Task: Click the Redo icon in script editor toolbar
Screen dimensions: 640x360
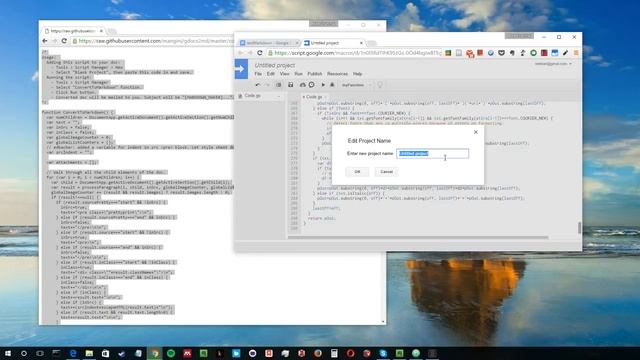Action: click(267, 85)
